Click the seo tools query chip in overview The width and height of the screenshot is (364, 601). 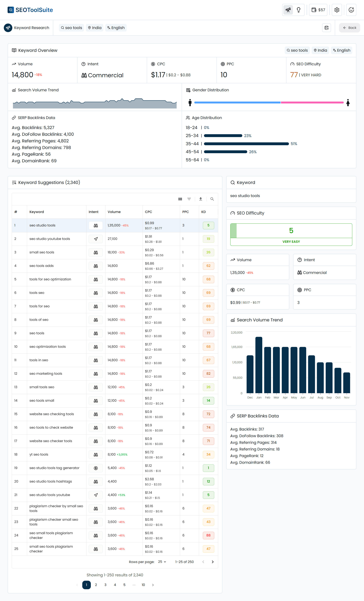click(297, 50)
